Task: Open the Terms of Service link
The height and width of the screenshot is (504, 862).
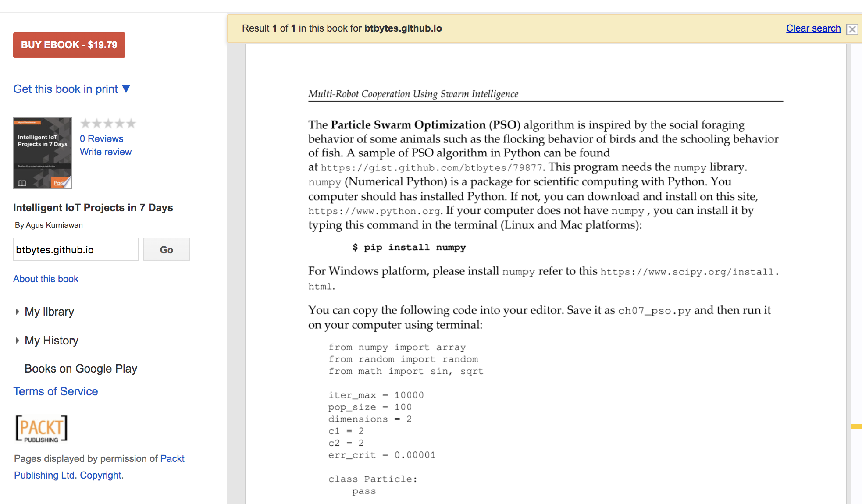Action: point(56,391)
